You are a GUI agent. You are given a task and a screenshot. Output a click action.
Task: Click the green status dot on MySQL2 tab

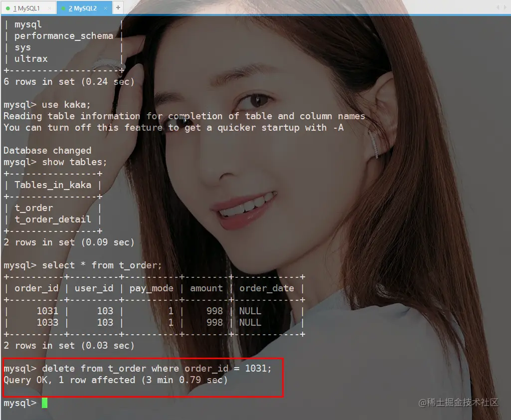(63, 8)
